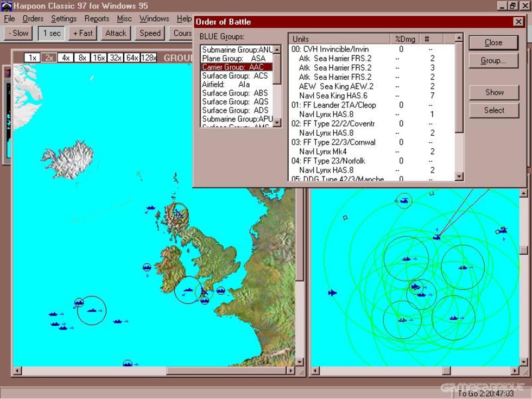Image resolution: width=532 pixels, height=399 pixels.
Task: Click the ship icon northwest of Scotland
Action: pyautogui.click(x=151, y=207)
